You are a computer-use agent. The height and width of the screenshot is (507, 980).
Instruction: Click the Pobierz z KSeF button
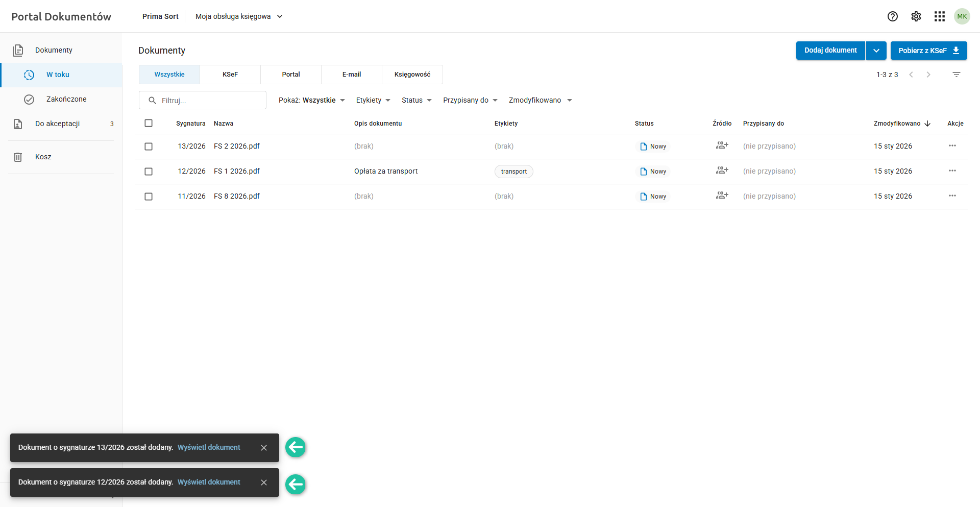click(928, 51)
